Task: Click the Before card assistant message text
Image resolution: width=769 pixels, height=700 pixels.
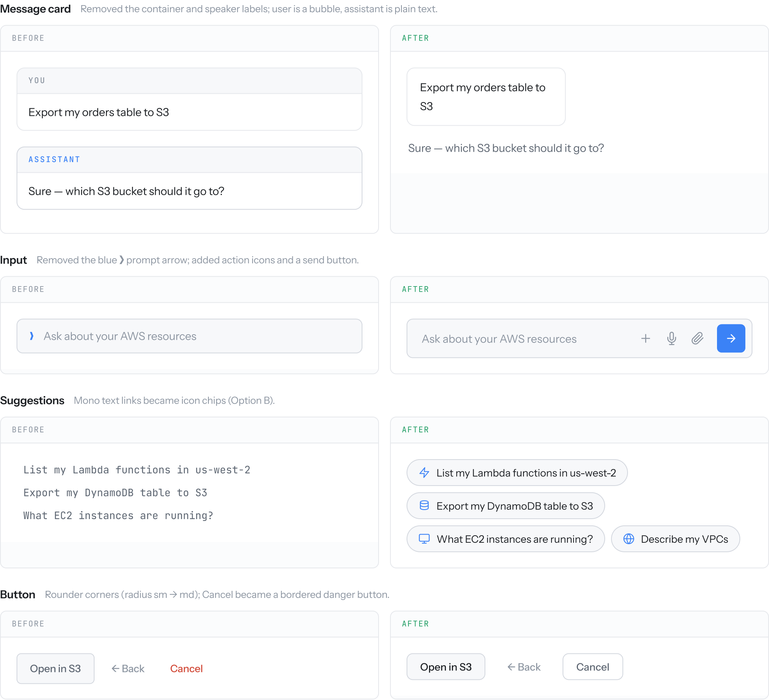Action: pyautogui.click(x=126, y=191)
